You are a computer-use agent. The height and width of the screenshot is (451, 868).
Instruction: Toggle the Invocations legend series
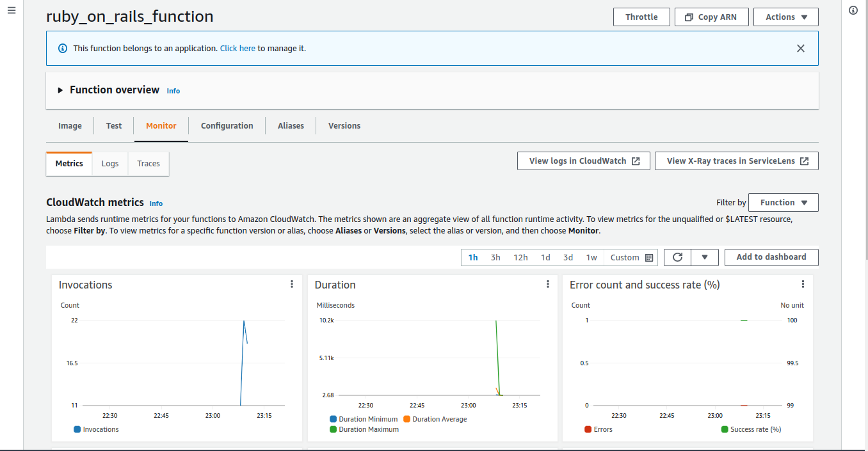(x=97, y=429)
